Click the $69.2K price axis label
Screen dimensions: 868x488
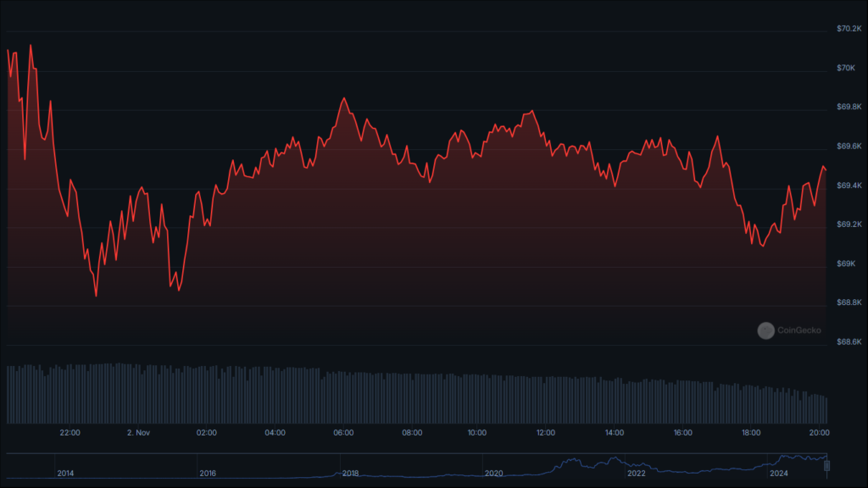click(849, 224)
